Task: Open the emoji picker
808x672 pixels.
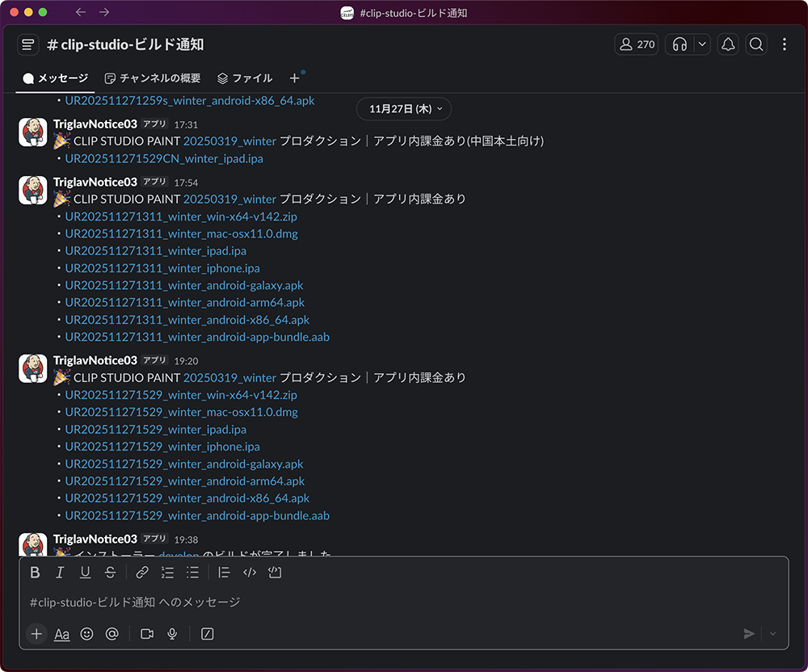Action: pyautogui.click(x=86, y=634)
